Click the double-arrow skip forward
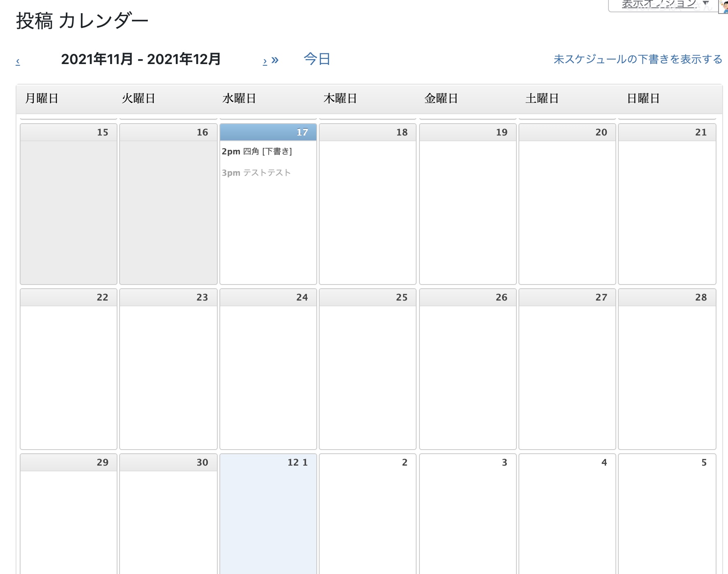This screenshot has width=728, height=574. (x=275, y=60)
